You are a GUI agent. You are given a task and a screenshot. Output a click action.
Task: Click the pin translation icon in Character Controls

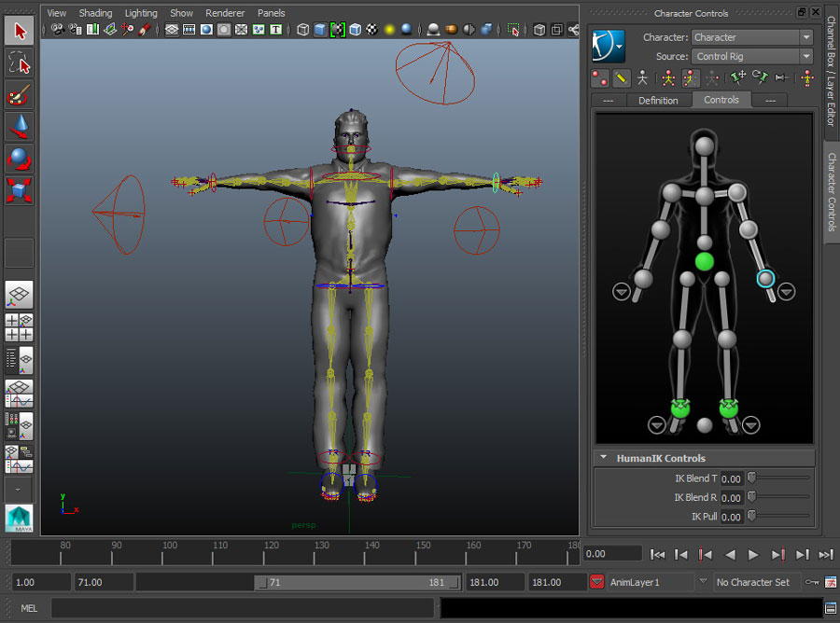(x=736, y=78)
